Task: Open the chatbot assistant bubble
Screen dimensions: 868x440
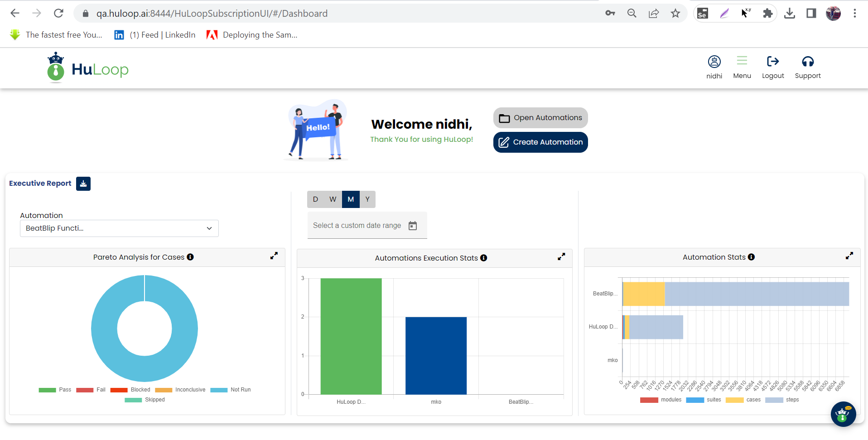Action: click(843, 414)
